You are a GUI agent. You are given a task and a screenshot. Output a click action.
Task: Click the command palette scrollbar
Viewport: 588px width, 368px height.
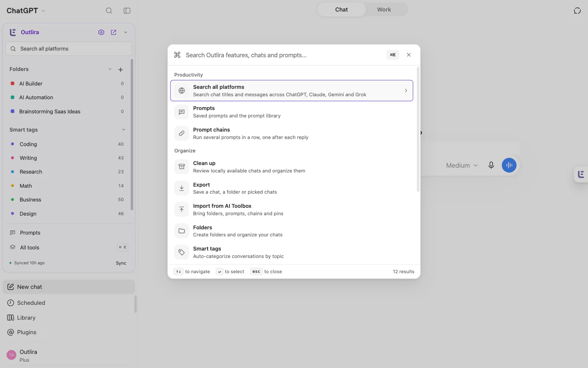[x=418, y=129]
